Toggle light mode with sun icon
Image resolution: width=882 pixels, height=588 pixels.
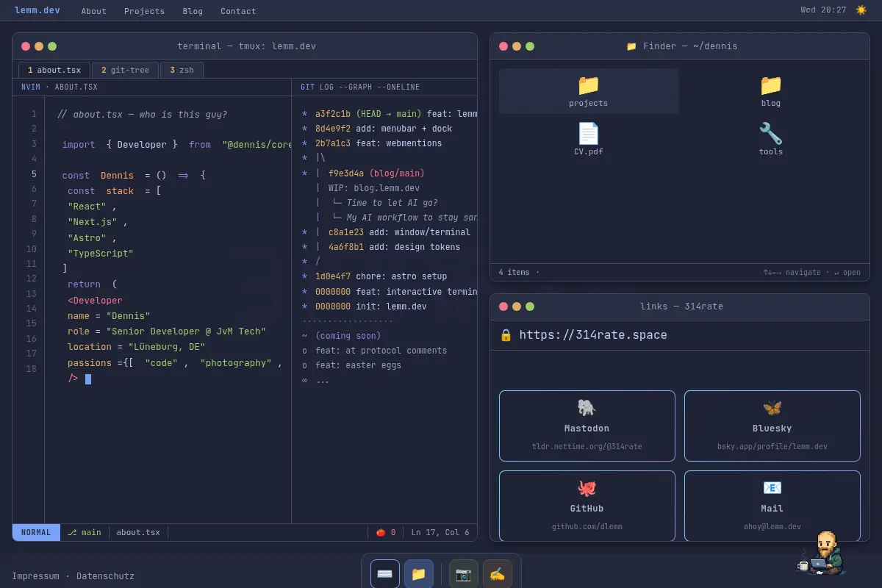(x=861, y=10)
